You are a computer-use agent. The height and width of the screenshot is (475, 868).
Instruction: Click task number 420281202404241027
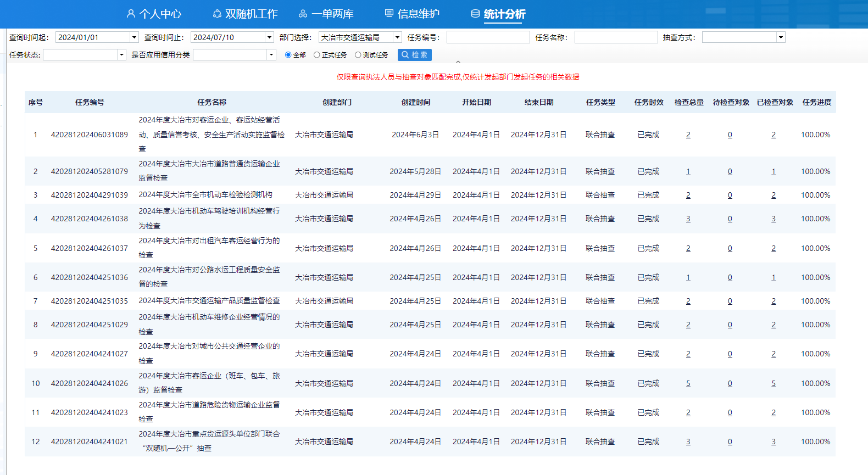[x=90, y=354]
